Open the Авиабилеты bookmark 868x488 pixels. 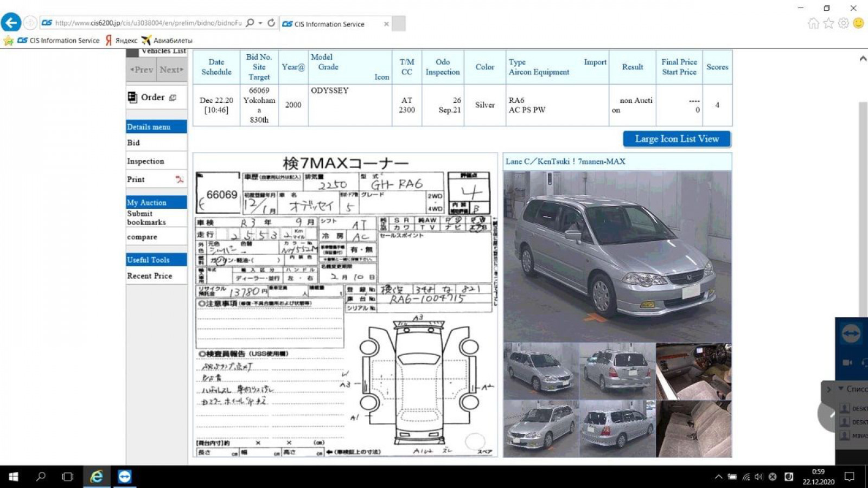point(167,40)
